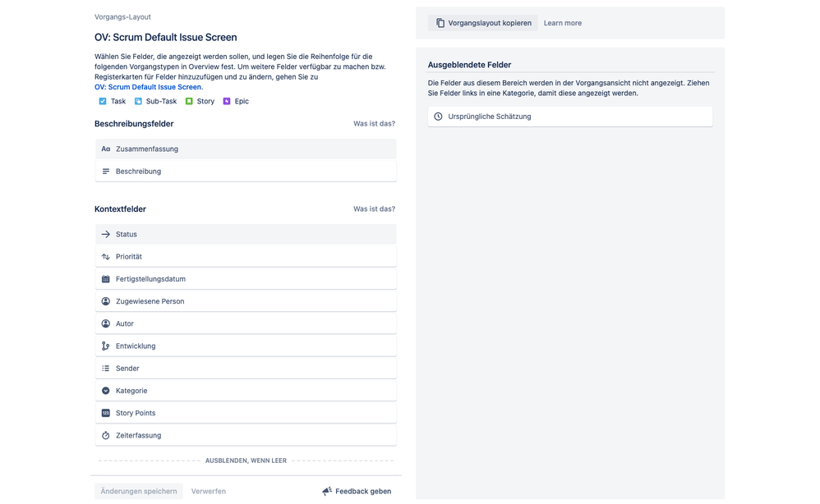Click the 123 number icon of Story Points
Viewport: 820px width, 504px height.
click(106, 413)
